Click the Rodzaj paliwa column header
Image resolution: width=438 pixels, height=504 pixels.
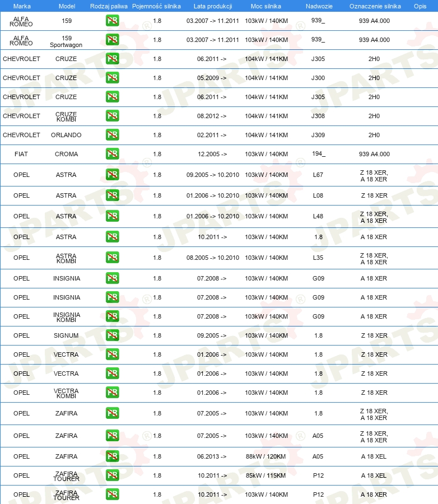click(x=109, y=6)
